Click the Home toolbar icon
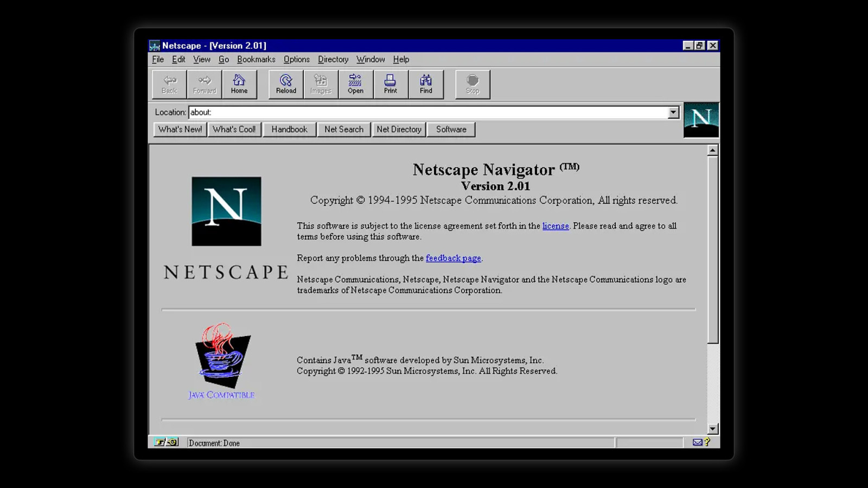The image size is (868, 488). (239, 84)
